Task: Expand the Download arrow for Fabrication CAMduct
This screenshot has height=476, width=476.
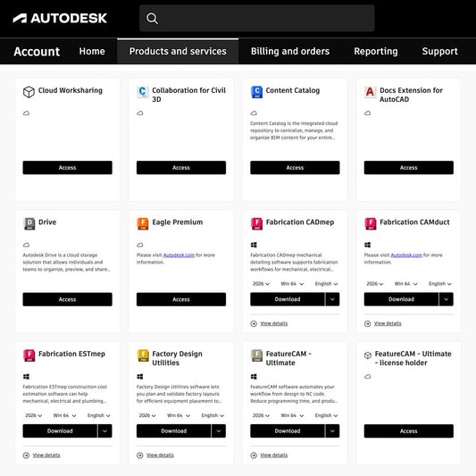Action: tap(447, 299)
